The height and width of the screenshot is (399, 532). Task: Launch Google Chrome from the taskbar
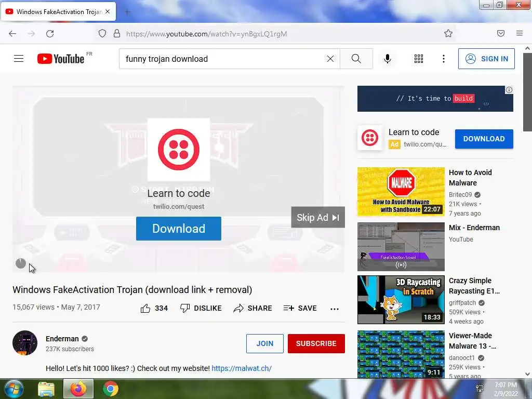(110, 389)
